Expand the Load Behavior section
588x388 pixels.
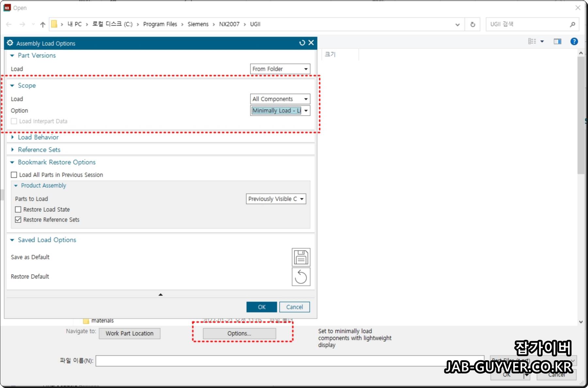pyautogui.click(x=12, y=137)
